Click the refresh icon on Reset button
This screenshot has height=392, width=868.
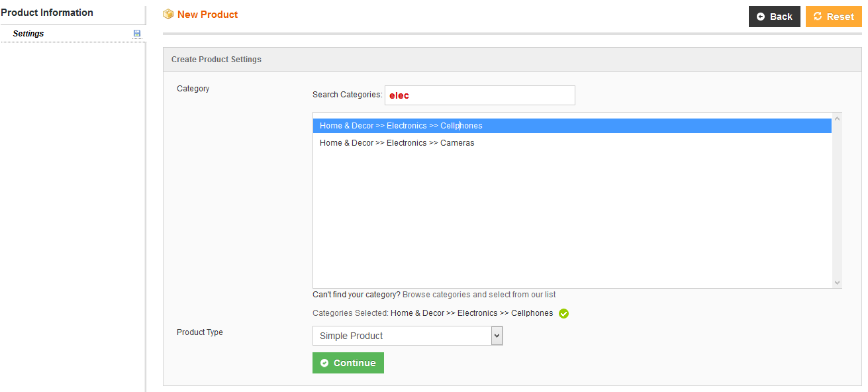click(819, 17)
